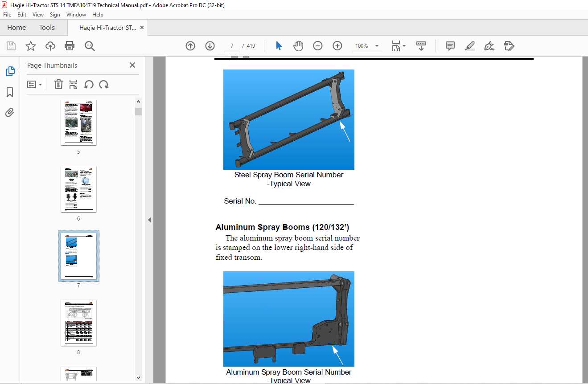
Task: Select page 5 thumbnail
Action: tap(78, 122)
